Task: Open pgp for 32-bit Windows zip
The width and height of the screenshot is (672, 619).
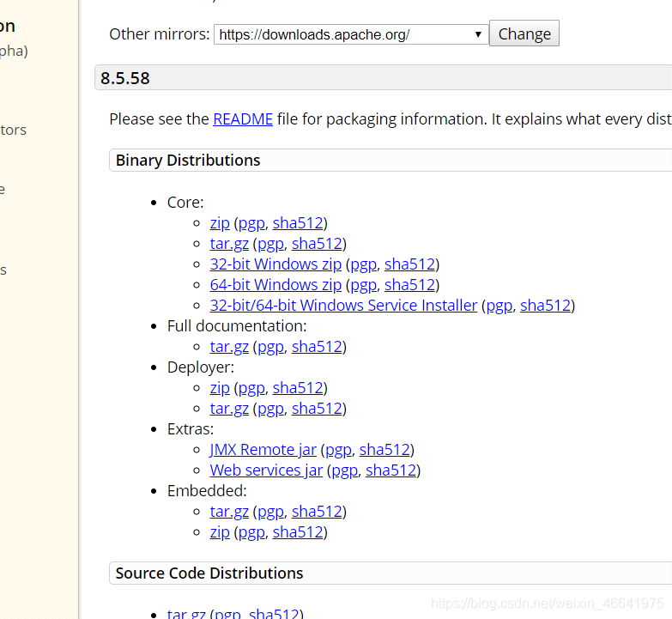Action: point(363,264)
